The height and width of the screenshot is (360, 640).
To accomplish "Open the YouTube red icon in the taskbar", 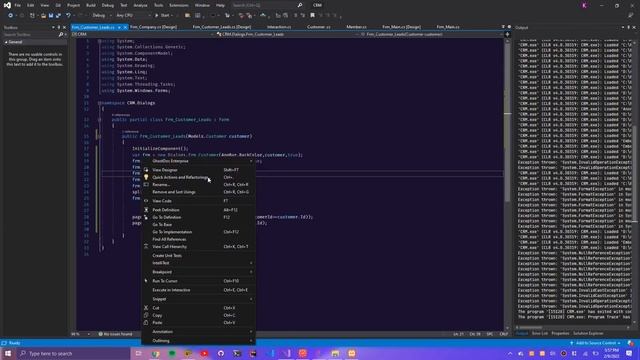I will pos(204,353).
